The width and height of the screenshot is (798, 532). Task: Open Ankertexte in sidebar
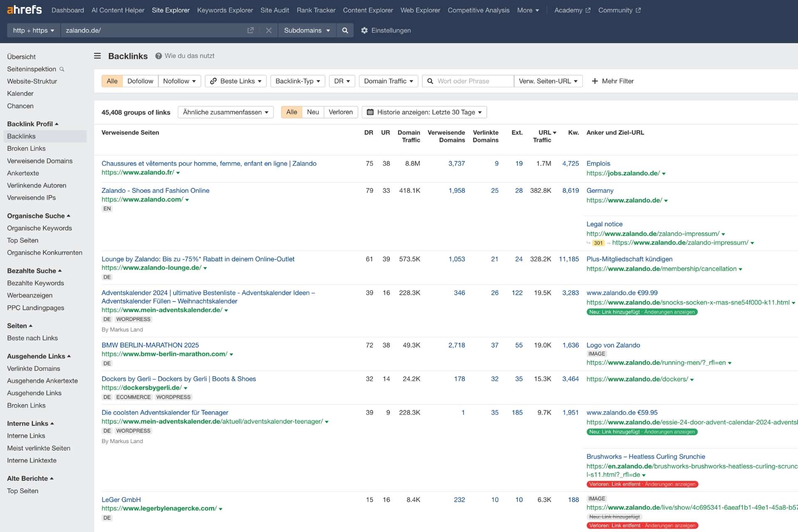23,173
